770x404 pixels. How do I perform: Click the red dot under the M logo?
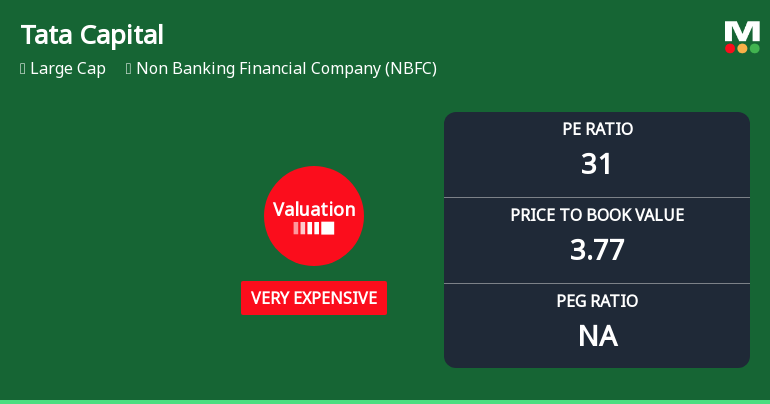[x=731, y=48]
